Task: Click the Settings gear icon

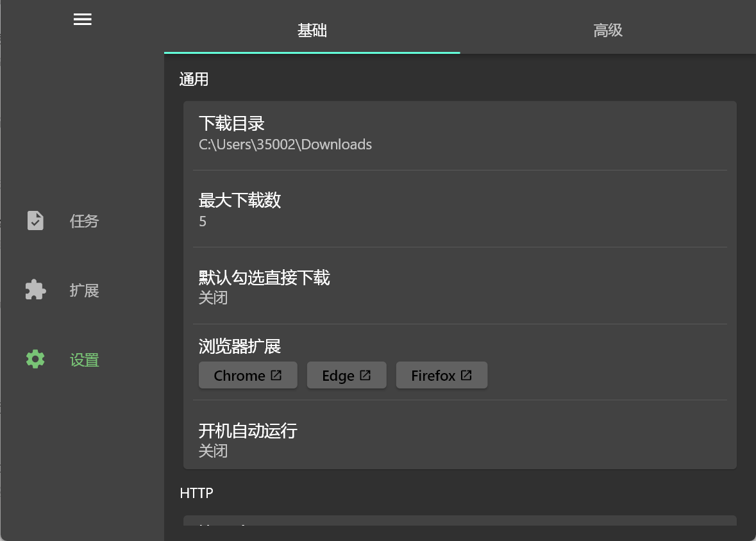Action: point(35,359)
